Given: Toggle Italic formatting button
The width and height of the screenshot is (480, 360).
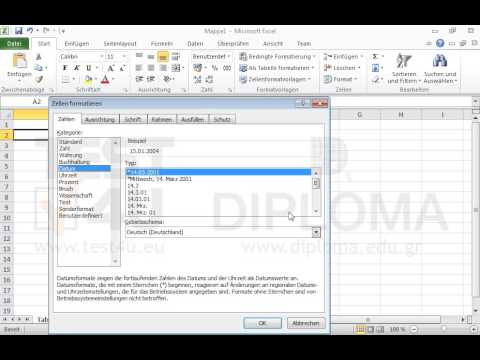Looking at the screenshot, I should coord(77,68).
